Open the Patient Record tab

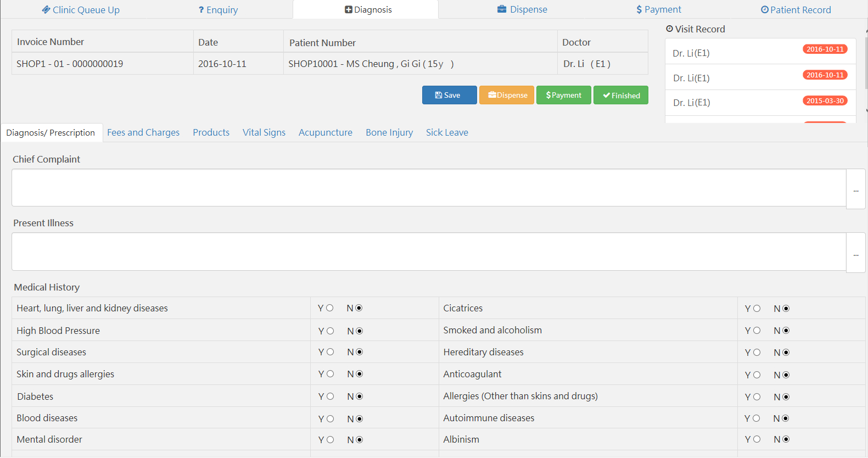tap(796, 10)
